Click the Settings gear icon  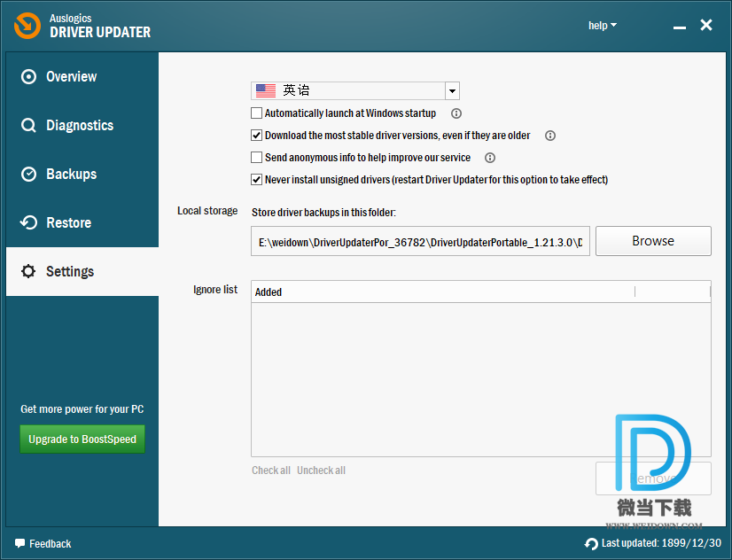[28, 271]
